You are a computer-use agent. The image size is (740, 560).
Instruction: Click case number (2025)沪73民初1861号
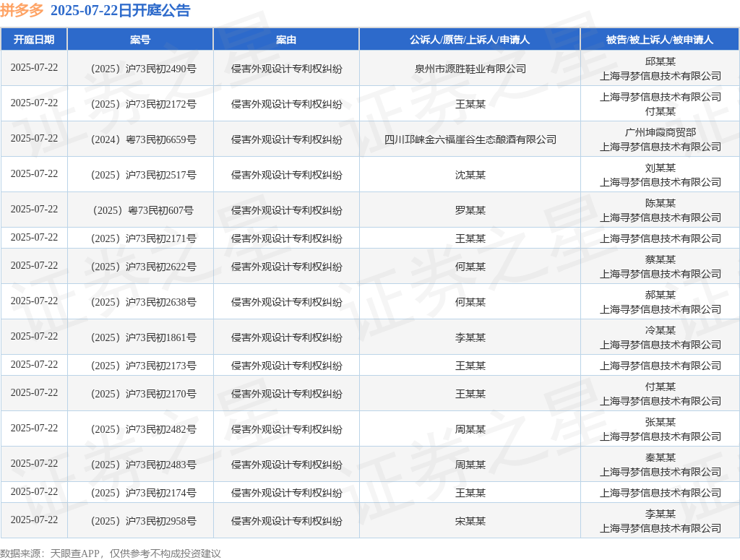click(144, 337)
